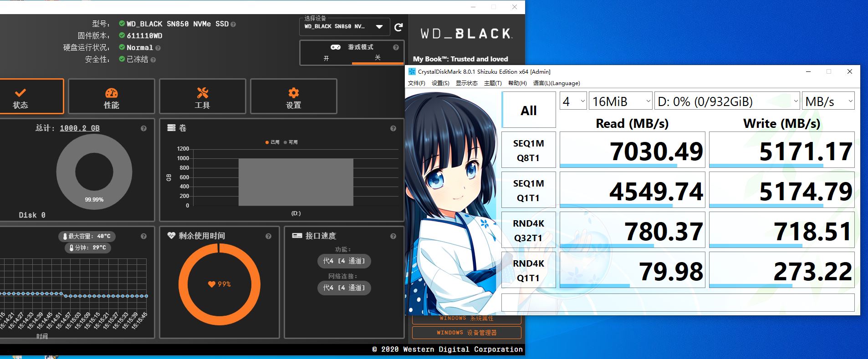The width and height of the screenshot is (868, 359).
Task: Open the Settings gear tab
Action: [294, 96]
